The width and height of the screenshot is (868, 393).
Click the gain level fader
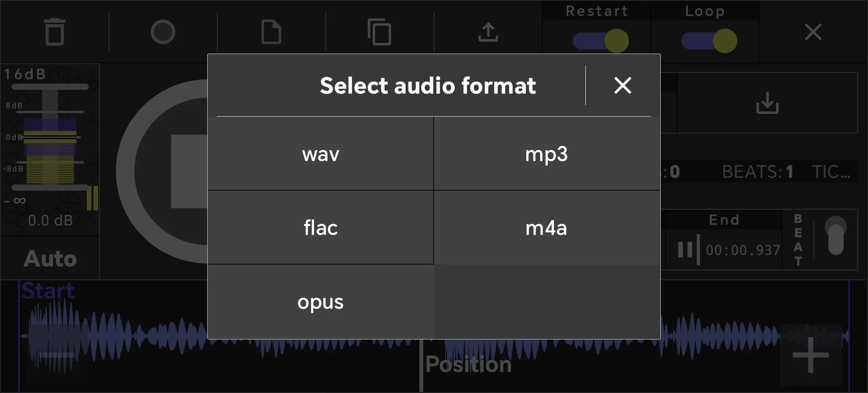pyautogui.click(x=50, y=137)
